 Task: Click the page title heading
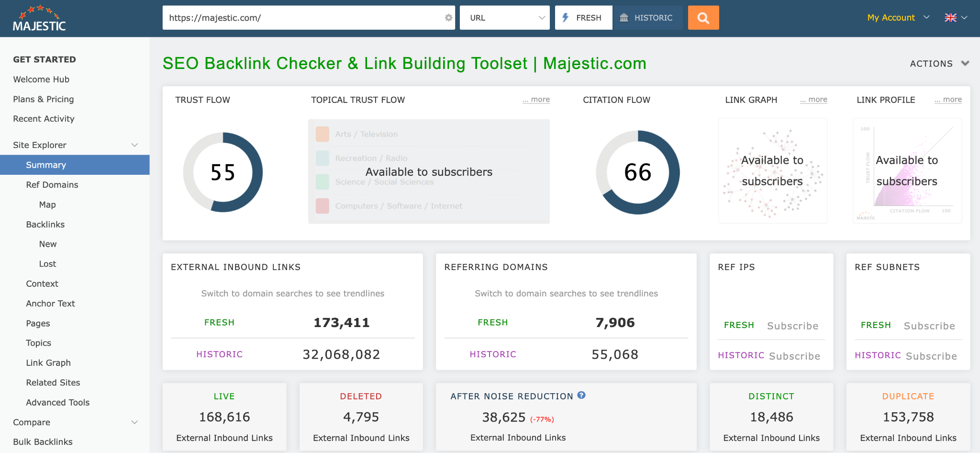(x=404, y=63)
